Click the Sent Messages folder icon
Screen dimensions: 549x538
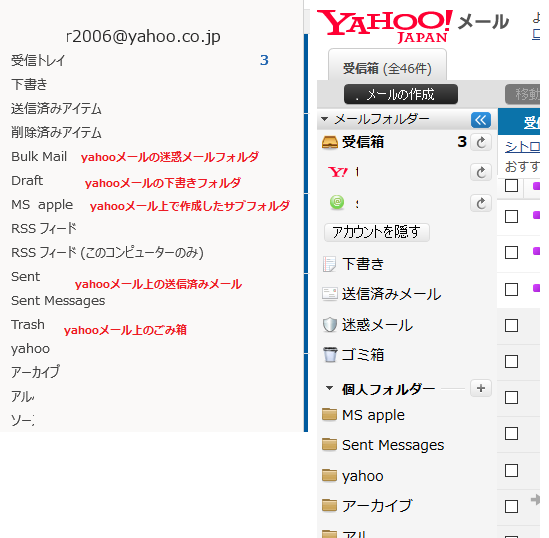pyautogui.click(x=329, y=445)
